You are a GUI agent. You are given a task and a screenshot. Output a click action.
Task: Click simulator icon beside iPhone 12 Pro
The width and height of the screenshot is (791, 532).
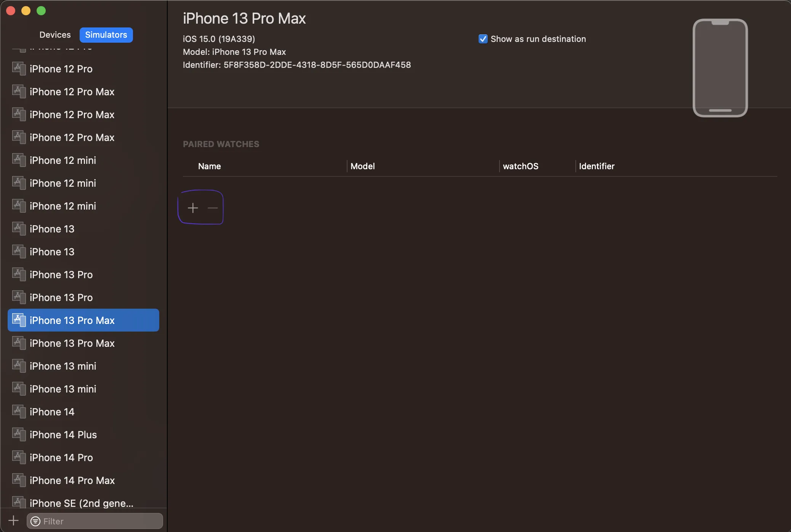[x=19, y=69]
